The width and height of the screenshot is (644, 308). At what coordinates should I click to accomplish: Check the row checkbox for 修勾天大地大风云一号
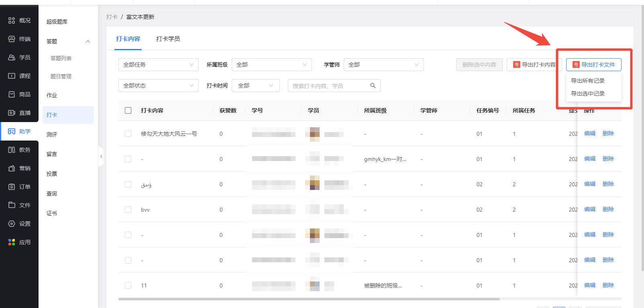pyautogui.click(x=128, y=134)
